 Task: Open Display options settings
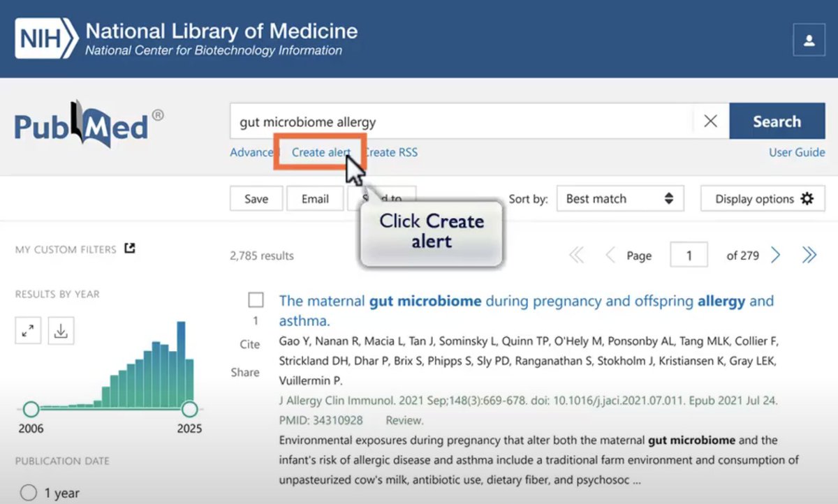pos(763,199)
